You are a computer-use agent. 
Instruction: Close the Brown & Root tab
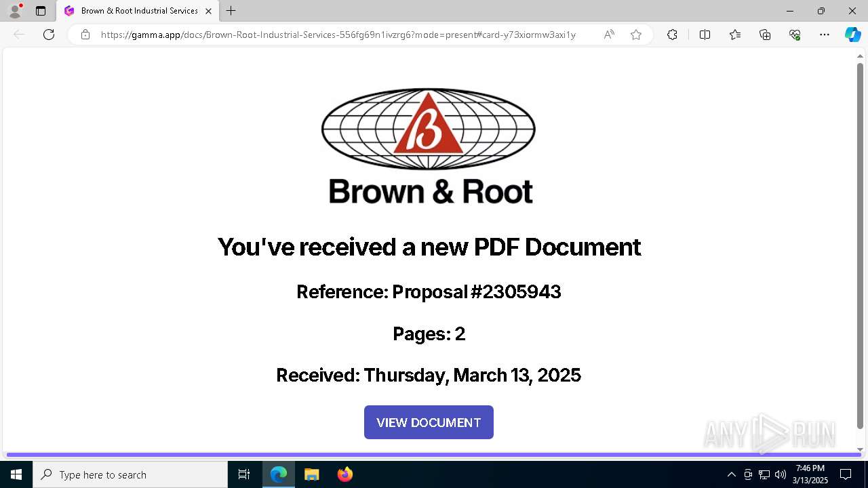[x=208, y=11]
